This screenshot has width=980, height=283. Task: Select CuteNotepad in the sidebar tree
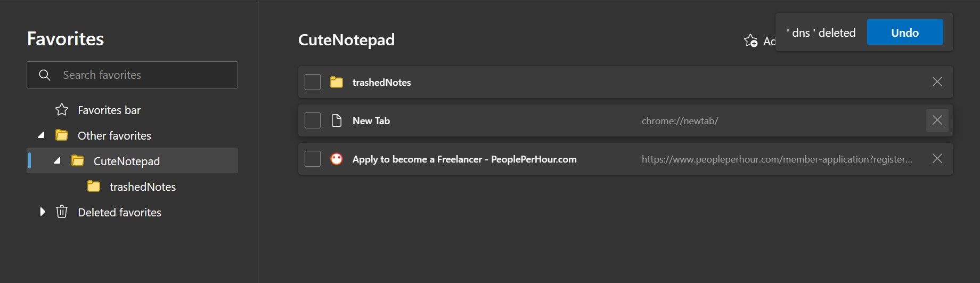127,161
